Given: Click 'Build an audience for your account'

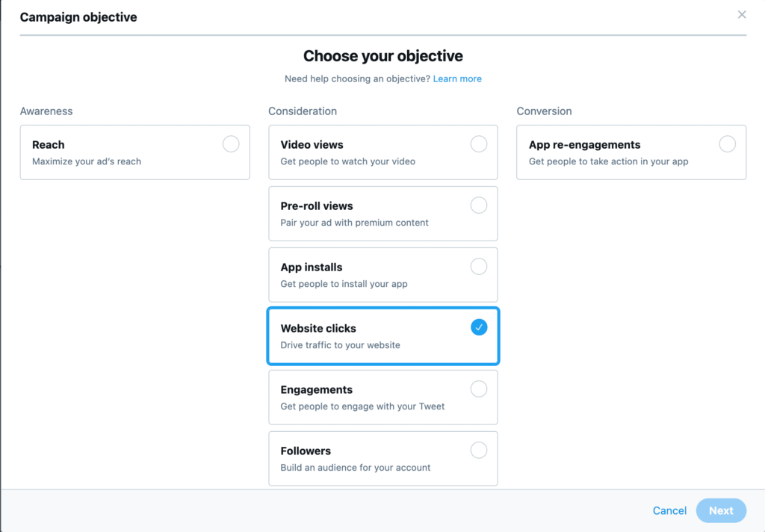Looking at the screenshot, I should (356, 468).
